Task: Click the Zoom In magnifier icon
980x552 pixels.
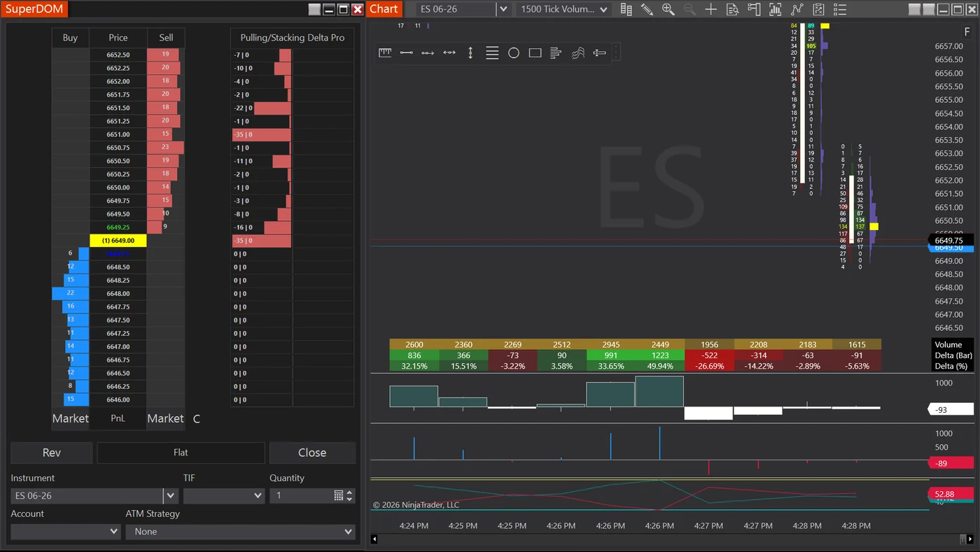Action: click(x=668, y=9)
